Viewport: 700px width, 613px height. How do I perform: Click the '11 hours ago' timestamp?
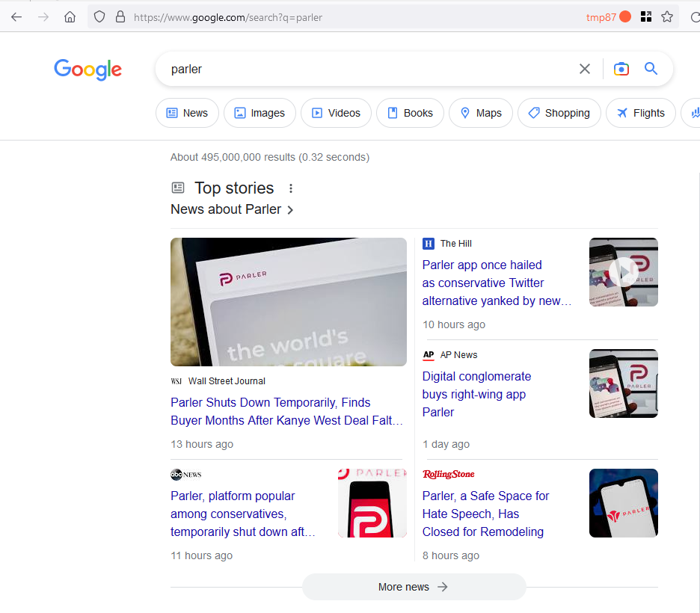[201, 556]
